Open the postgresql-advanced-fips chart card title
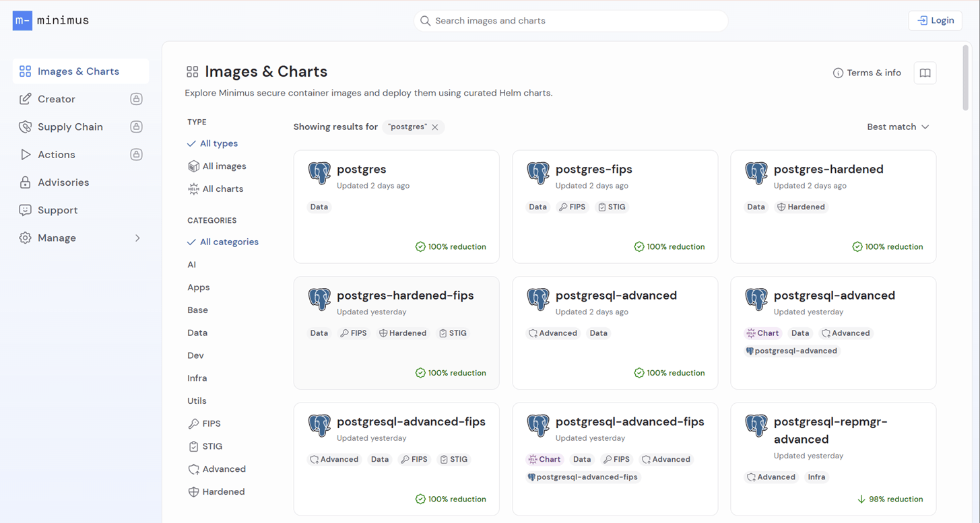Viewport: 980px width, 523px height. tap(630, 422)
